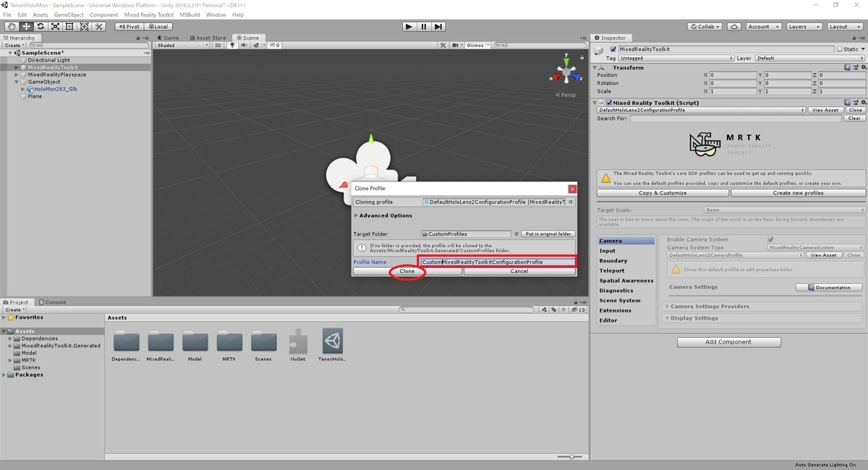Open the Shaded draw mode dropdown
Image resolution: width=868 pixels, height=470 pixels.
click(182, 45)
